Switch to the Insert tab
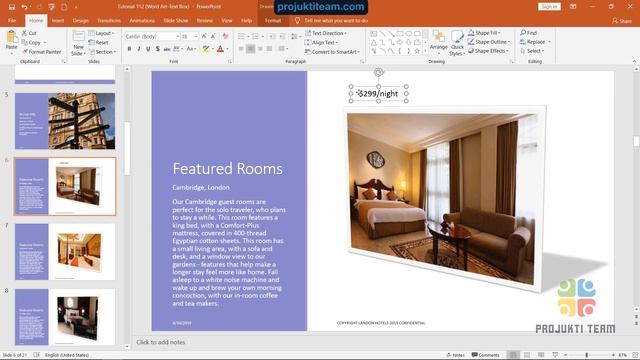Viewport: 640px width, 360px height. coord(58,20)
